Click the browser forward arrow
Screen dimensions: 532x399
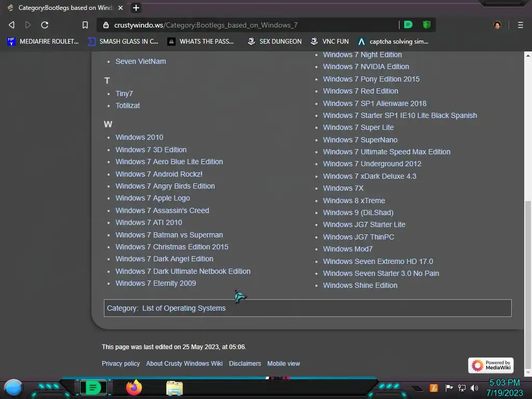click(x=28, y=25)
